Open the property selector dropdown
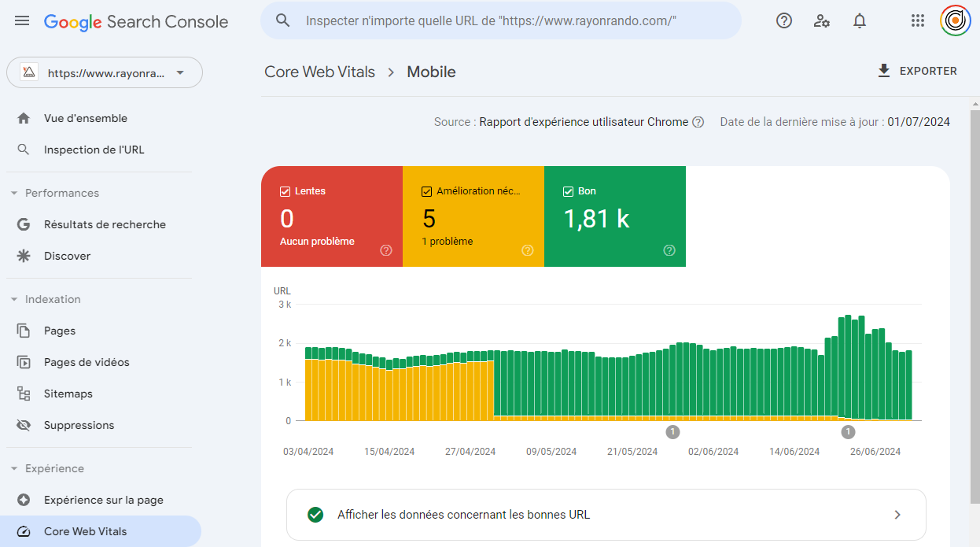 [105, 72]
